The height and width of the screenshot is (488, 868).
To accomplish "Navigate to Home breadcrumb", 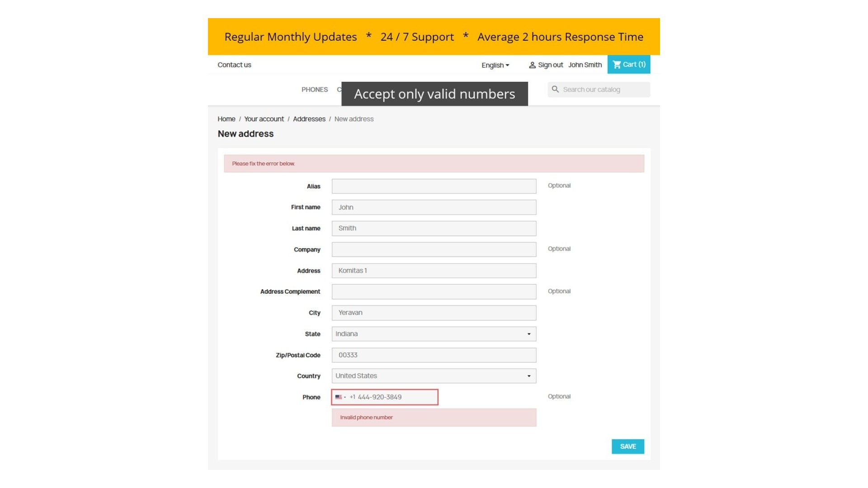I will coord(226,119).
